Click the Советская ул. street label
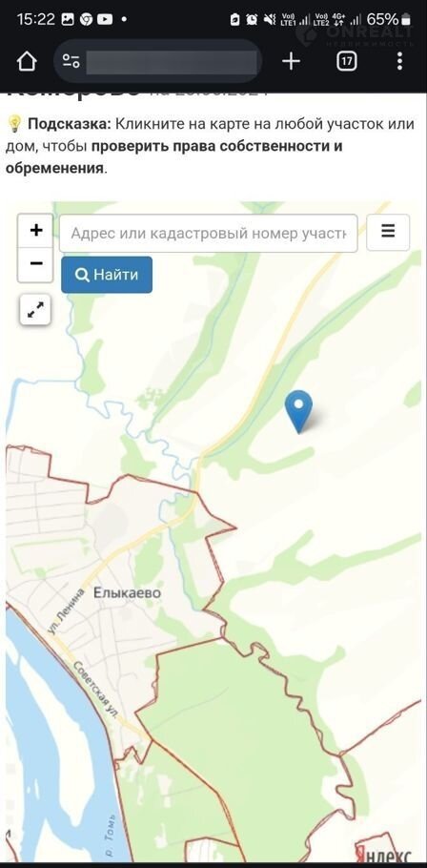Screen dimensions: 427x868 [x=97, y=691]
